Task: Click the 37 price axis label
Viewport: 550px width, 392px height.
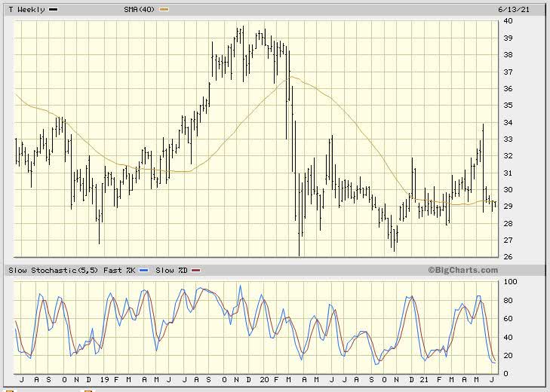Action: pyautogui.click(x=508, y=72)
